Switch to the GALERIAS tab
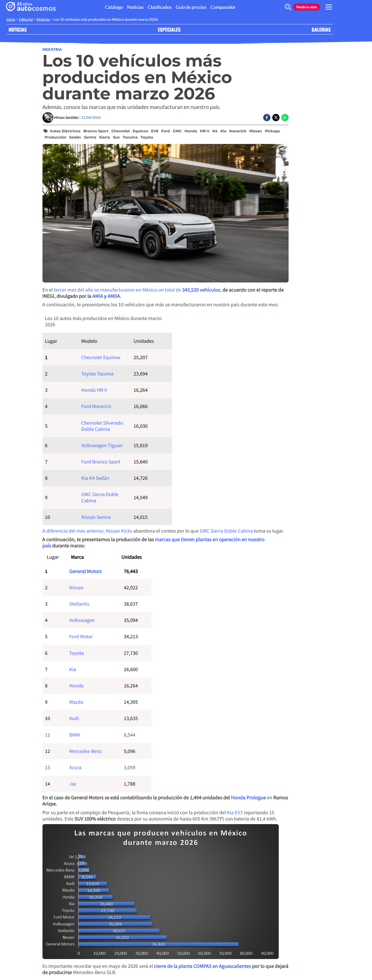372x980 pixels. point(321,30)
